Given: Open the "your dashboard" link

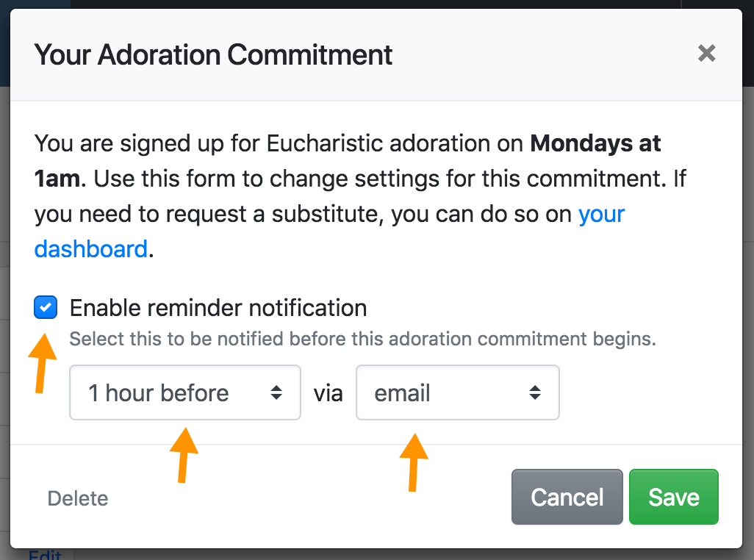Looking at the screenshot, I should point(90,248).
